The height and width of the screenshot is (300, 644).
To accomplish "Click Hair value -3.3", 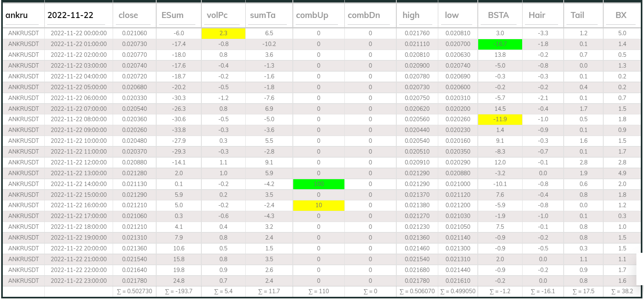I will pyautogui.click(x=543, y=33).
